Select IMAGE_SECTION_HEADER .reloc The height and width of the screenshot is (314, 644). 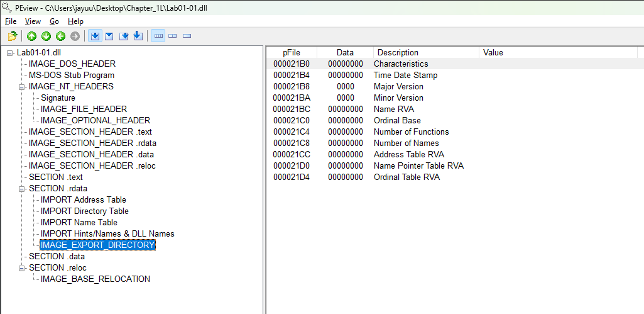click(92, 166)
